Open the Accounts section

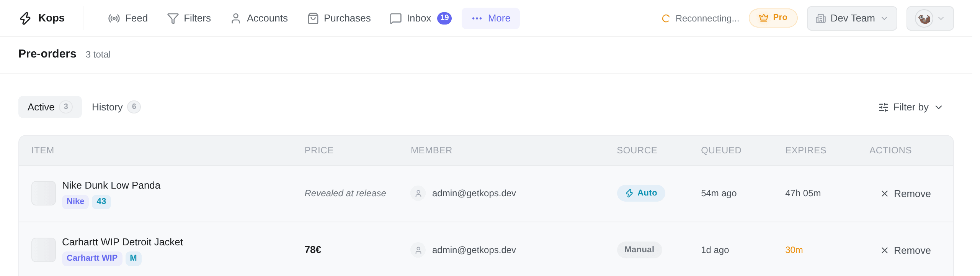(x=259, y=18)
